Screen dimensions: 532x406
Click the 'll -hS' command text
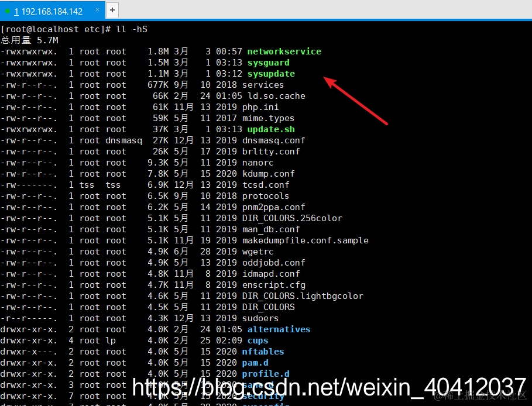(132, 29)
